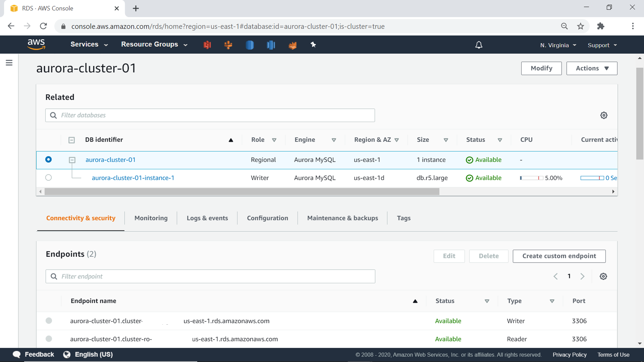Click the AWS logo home icon
This screenshot has width=644, height=362.
[36, 44]
